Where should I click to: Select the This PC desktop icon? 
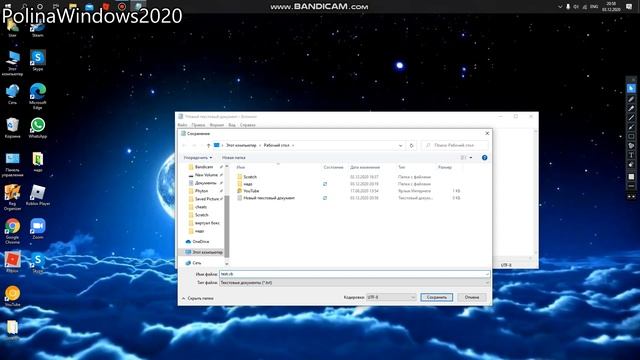pos(12,63)
